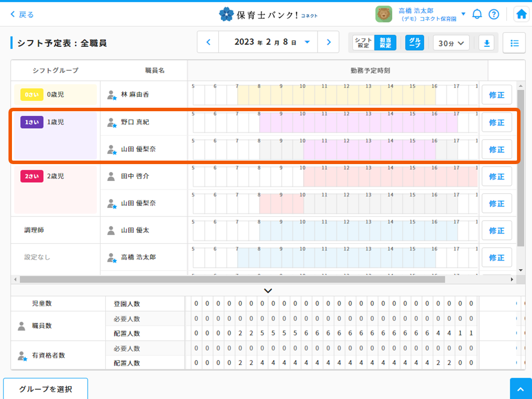This screenshot has width=532, height=399.
Task: Click the help question mark icon
Action: click(x=494, y=14)
